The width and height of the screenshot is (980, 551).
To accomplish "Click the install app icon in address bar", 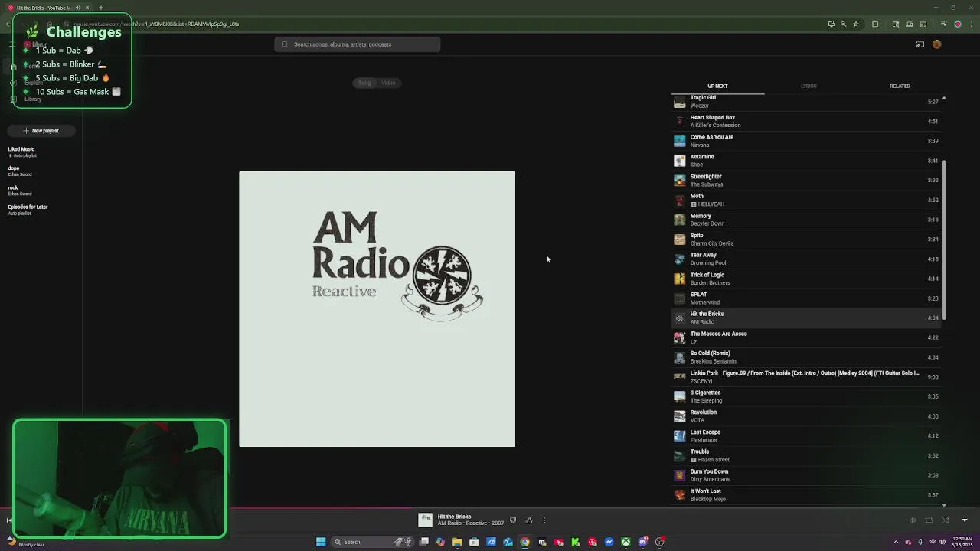I will pos(831,24).
